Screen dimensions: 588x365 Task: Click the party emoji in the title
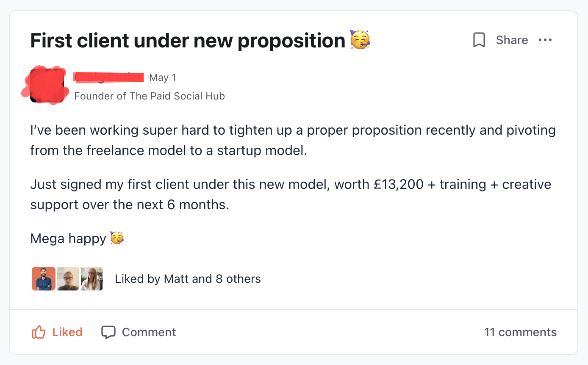tap(360, 40)
